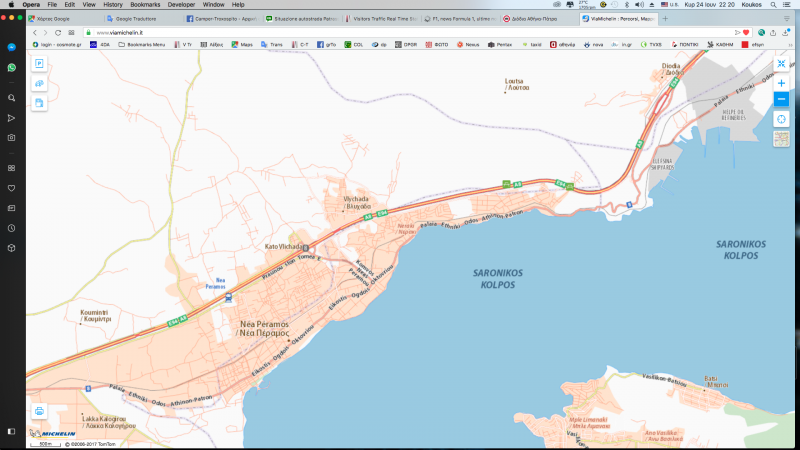Viewport: 800px width, 450px height.
Task: Toggle the traffic layer button
Action: point(39,83)
